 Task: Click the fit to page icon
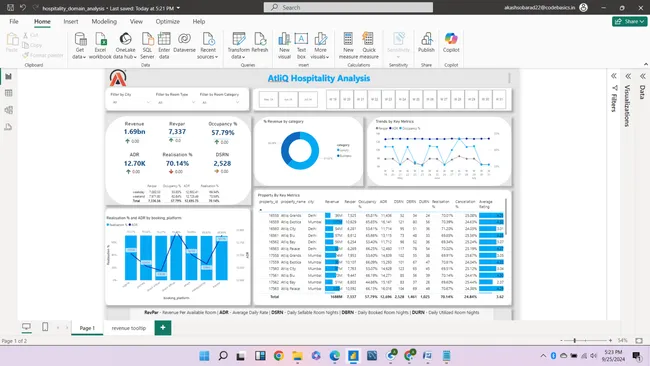[x=639, y=340]
